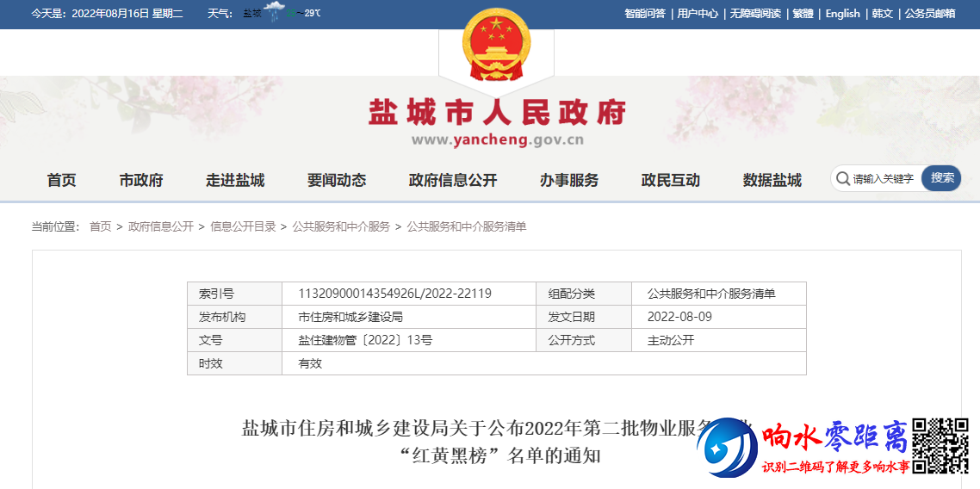
Task: Open the 办事服务 navigation item
Action: click(x=568, y=181)
